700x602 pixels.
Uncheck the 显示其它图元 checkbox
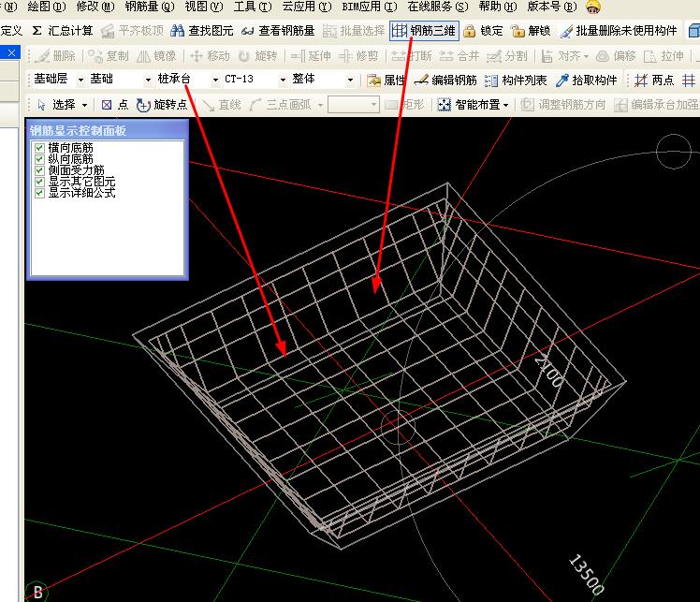point(39,182)
